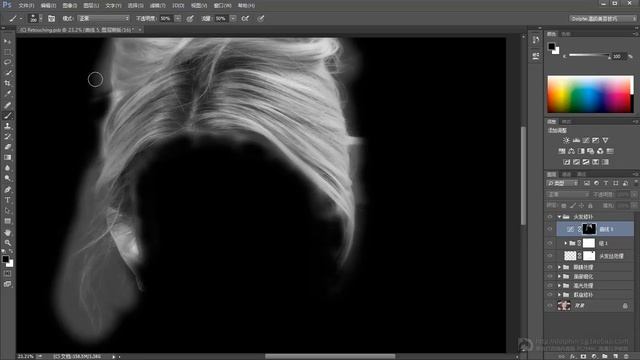
Task: Click the K grayscale slider in Color panel
Action: pyautogui.click(x=589, y=55)
